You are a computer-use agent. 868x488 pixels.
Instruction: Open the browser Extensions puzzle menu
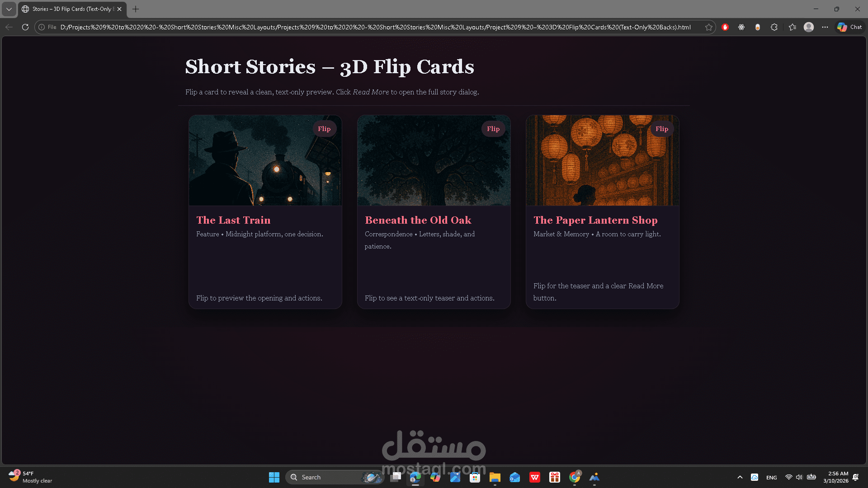pyautogui.click(x=774, y=27)
